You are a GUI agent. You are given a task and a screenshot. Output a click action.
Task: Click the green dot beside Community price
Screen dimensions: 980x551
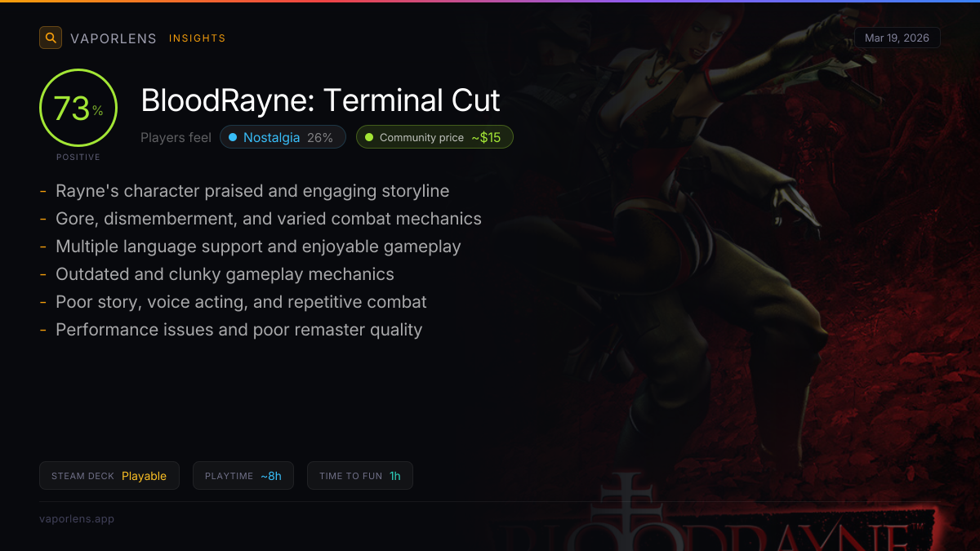(369, 138)
